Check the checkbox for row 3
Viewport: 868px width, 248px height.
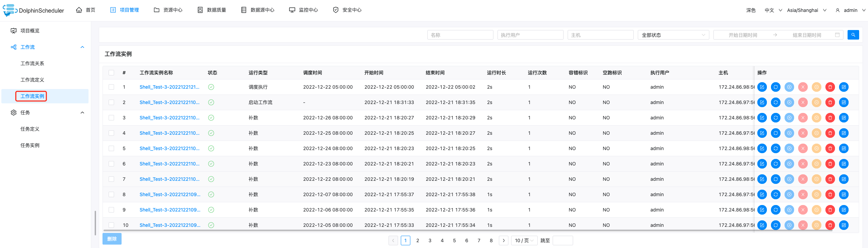pyautogui.click(x=111, y=118)
